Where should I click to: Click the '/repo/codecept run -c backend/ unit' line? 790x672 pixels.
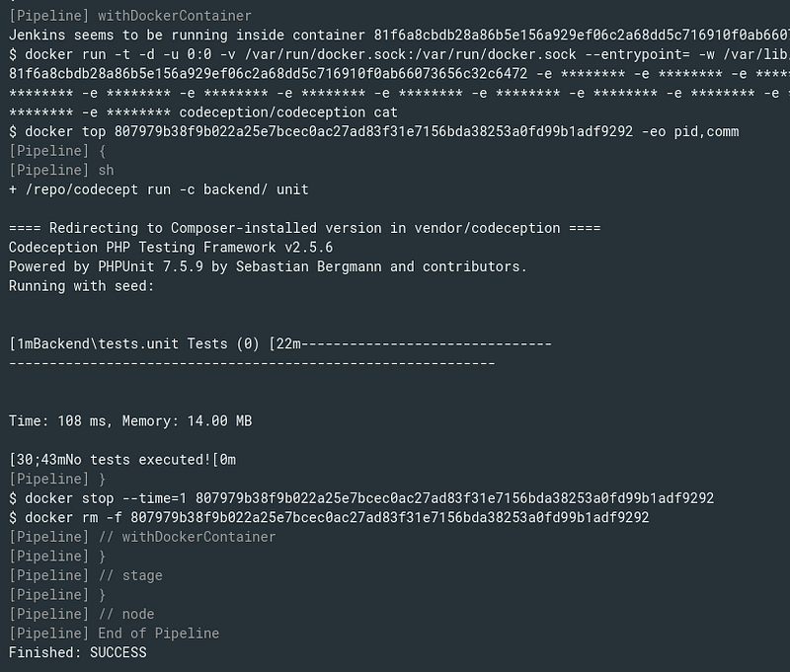(159, 189)
